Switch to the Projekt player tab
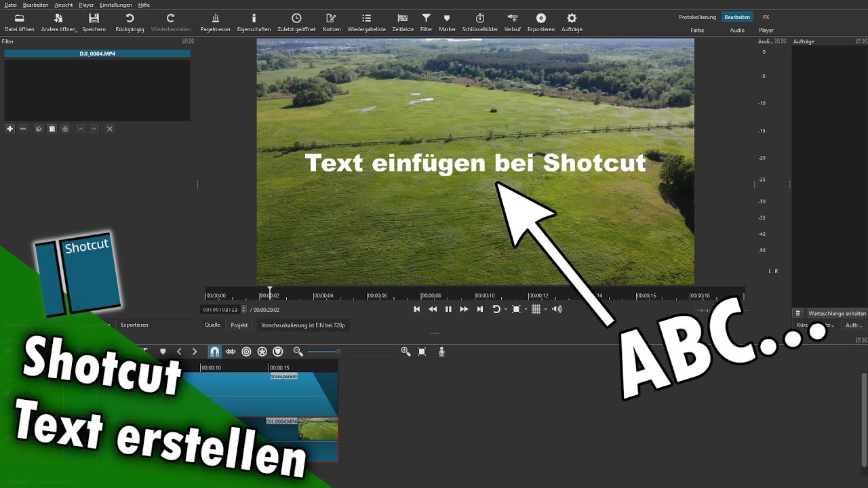The width and height of the screenshot is (868, 488). (239, 325)
